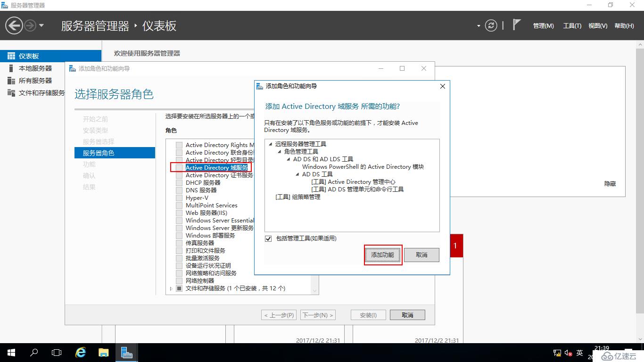
Task: Click the 本地服务器 icon in the sidebar
Action: pos(11,68)
